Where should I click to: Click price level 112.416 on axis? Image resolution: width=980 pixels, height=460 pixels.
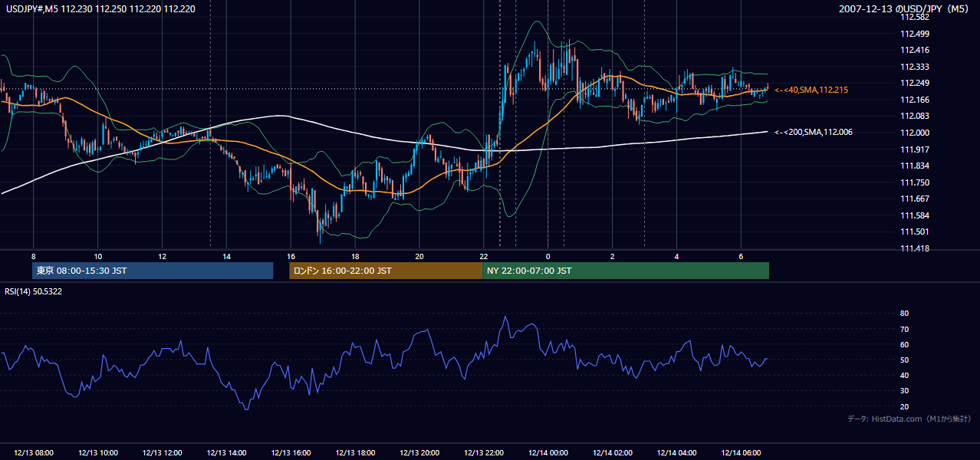click(x=916, y=50)
